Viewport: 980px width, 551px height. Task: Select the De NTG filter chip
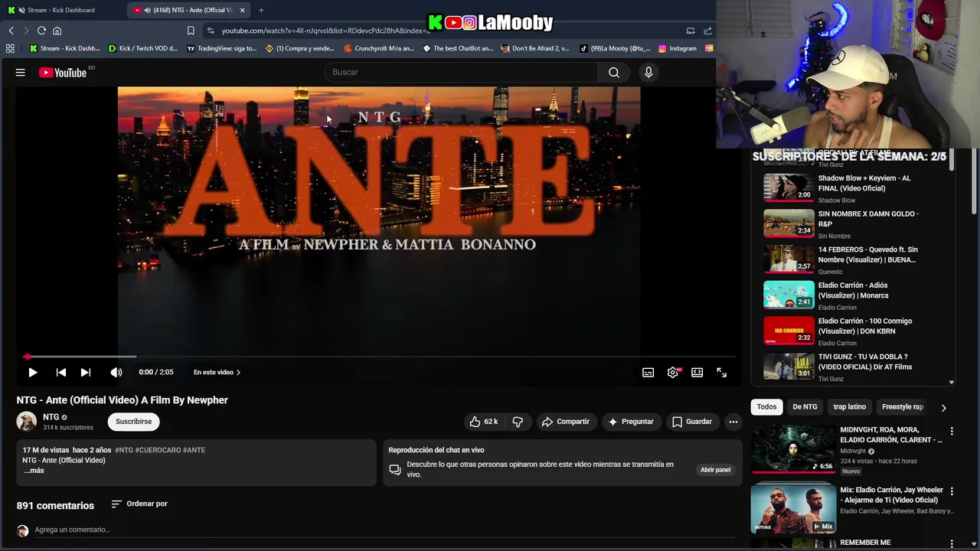(x=805, y=407)
